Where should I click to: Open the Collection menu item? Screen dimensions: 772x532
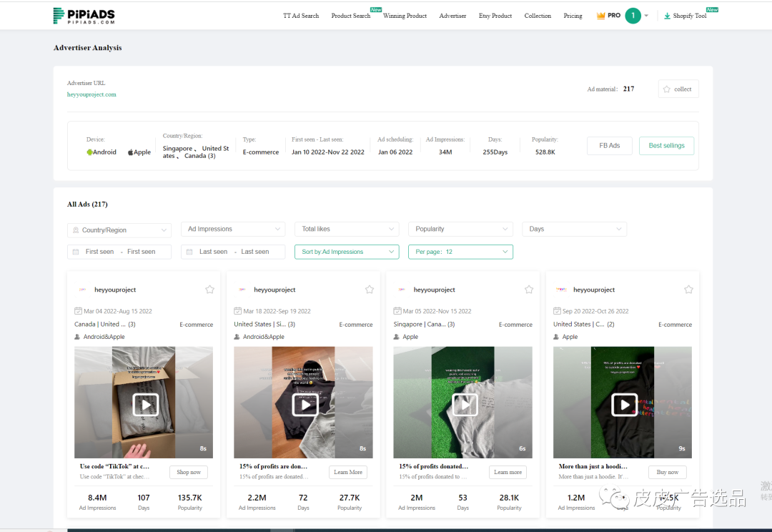[x=538, y=16]
